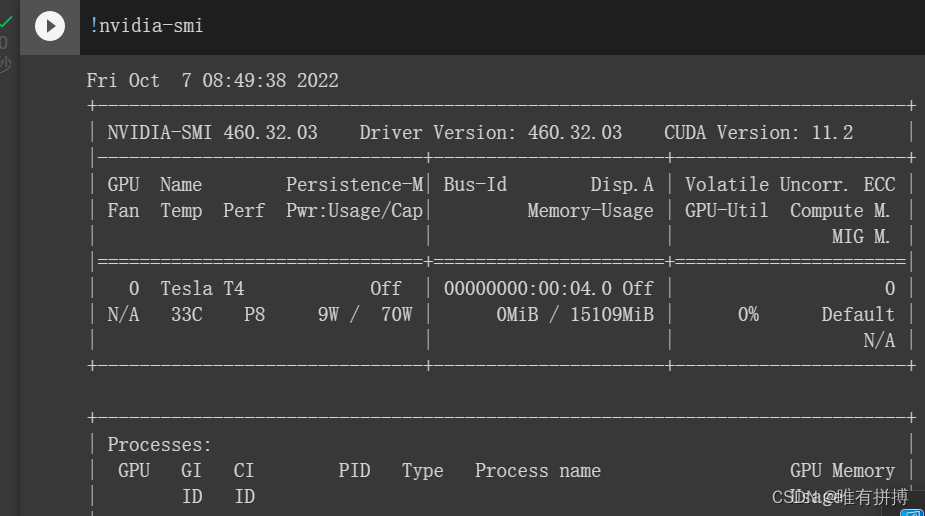Click the 'MIG M.' header text
Screen dimensions: 925x516
point(861,236)
